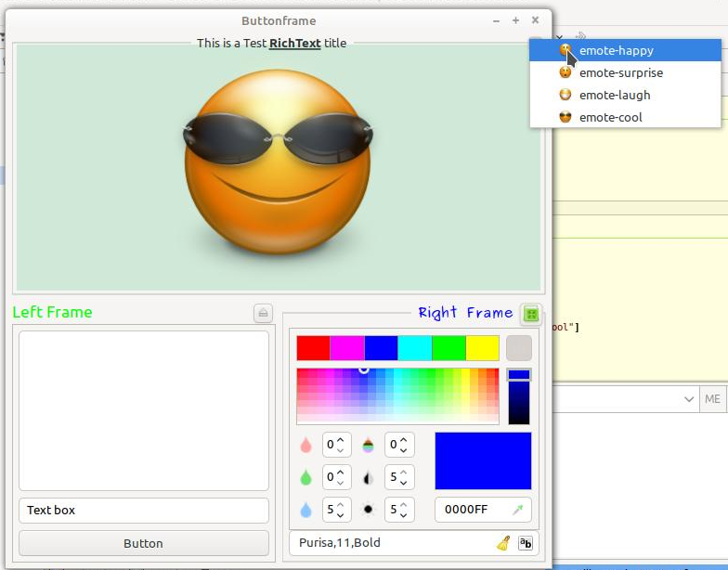The height and width of the screenshot is (570, 728).
Task: Select emote-happy from the popup menu
Action: point(616,51)
